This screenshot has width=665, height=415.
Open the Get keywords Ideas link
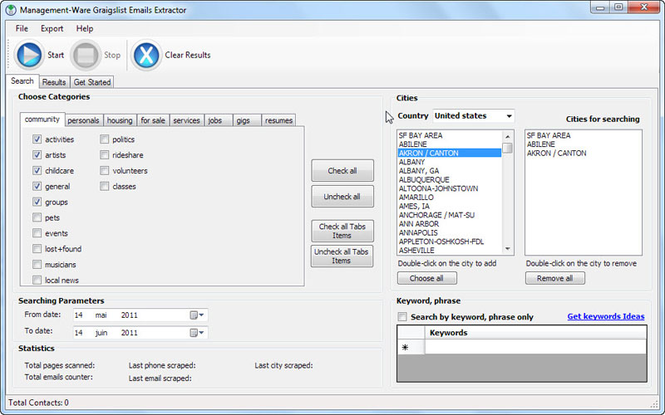coord(606,316)
